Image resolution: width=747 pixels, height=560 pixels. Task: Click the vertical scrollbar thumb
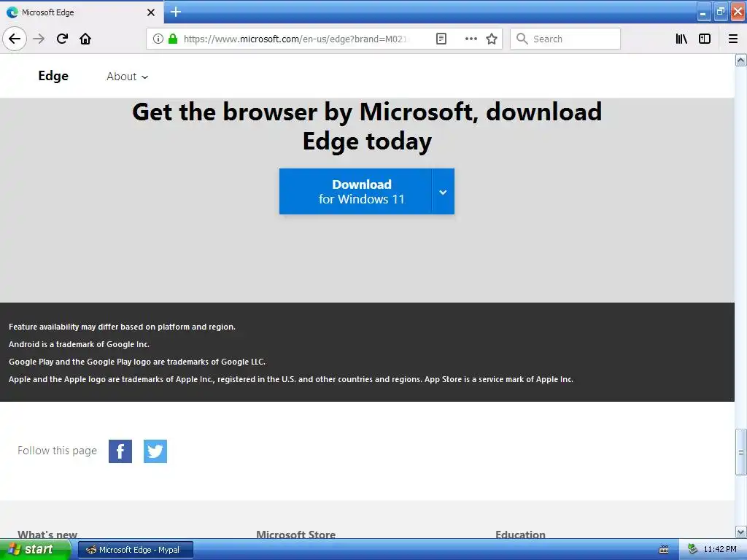741,452
